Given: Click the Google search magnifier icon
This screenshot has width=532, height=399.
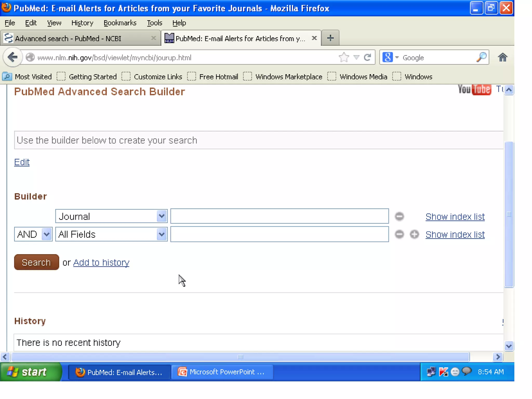Looking at the screenshot, I should click(x=481, y=57).
